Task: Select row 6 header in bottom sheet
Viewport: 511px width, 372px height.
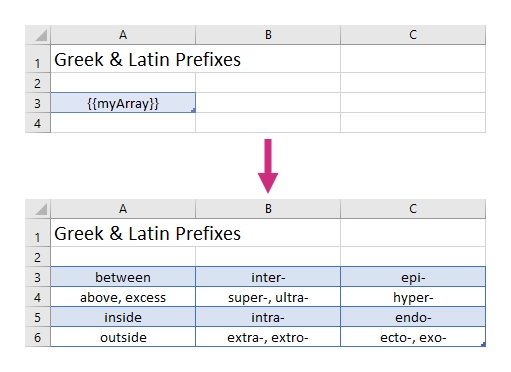Action: (38, 337)
